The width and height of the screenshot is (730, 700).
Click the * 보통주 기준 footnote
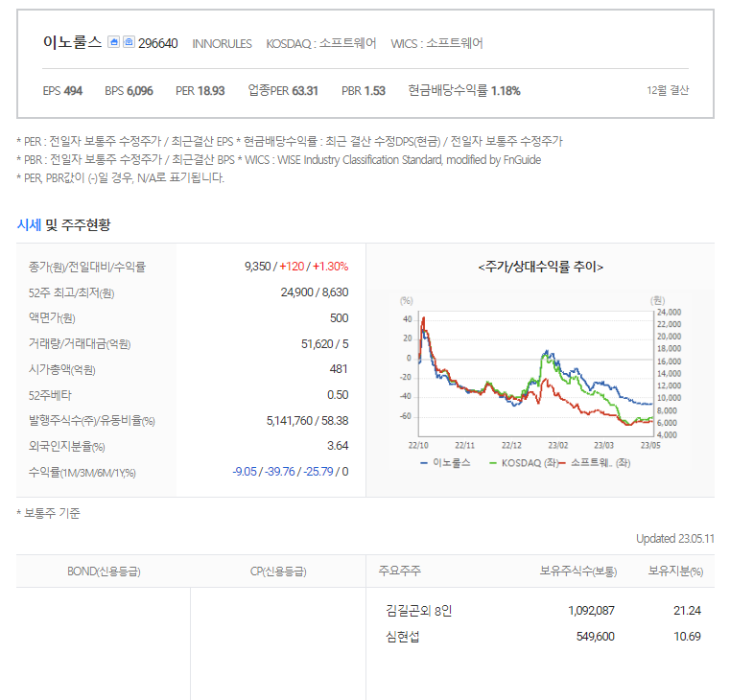(48, 513)
